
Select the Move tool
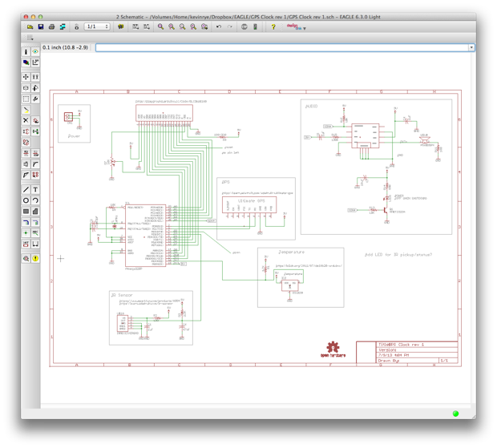26,77
